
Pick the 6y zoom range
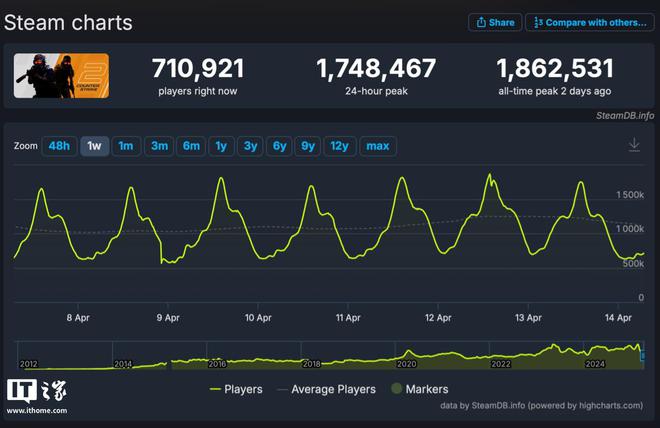point(279,146)
